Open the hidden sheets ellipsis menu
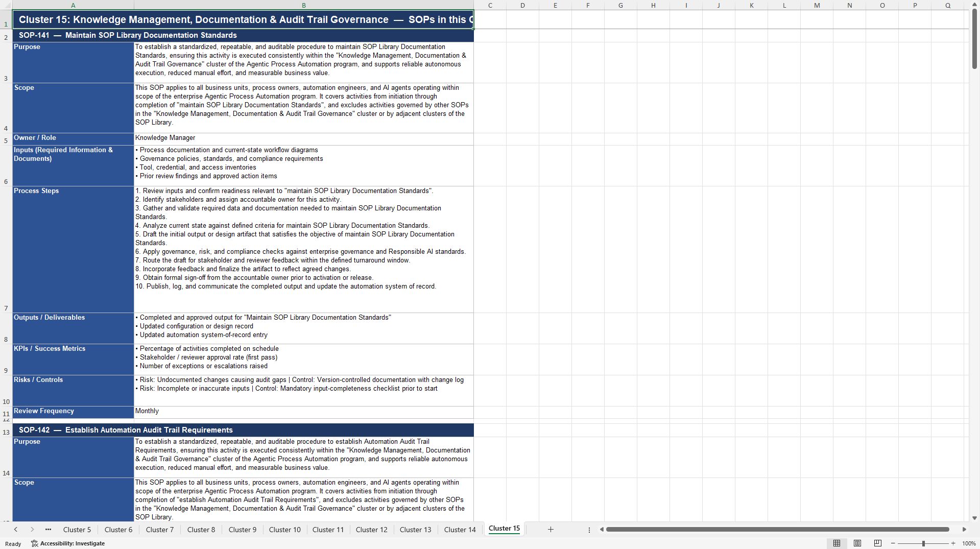This screenshot has height=549, width=980. (48, 530)
